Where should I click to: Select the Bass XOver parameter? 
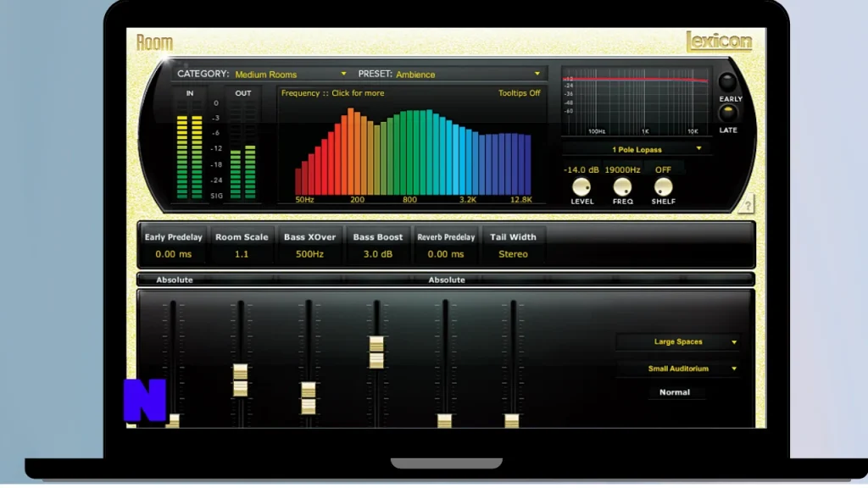coord(309,245)
